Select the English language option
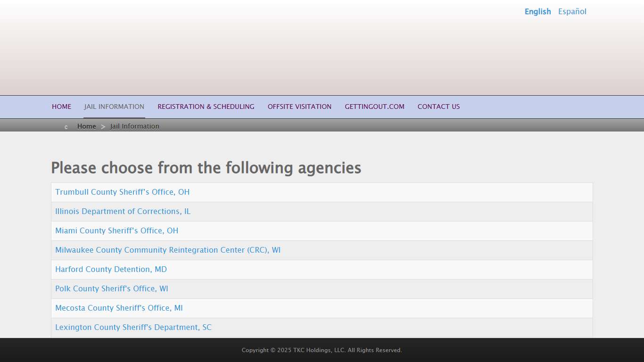 (x=537, y=12)
